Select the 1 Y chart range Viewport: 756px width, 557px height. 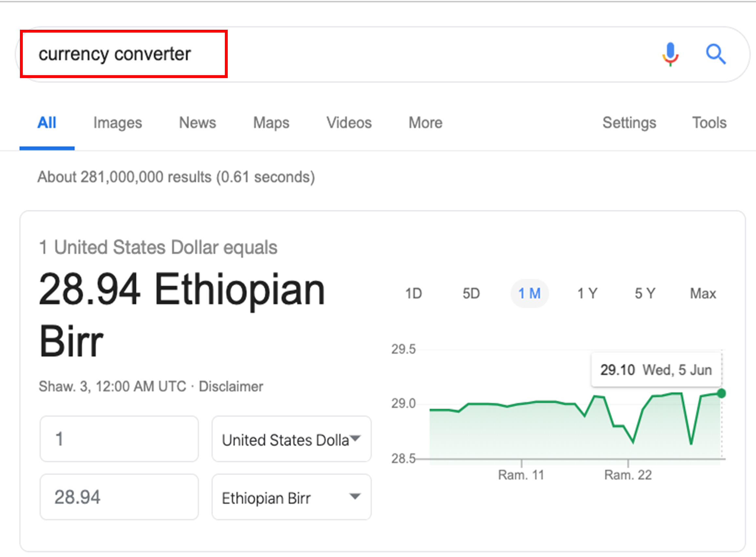587,293
